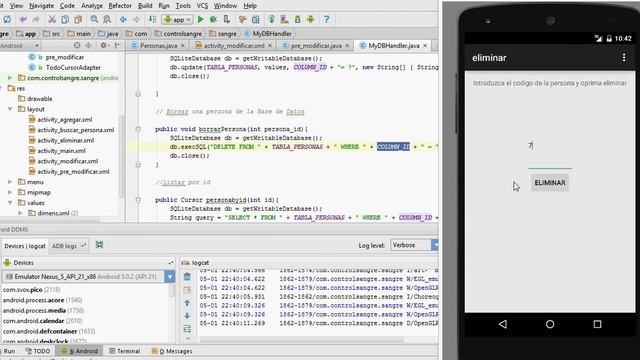Open the TODO tool window
The width and height of the screenshot is (640, 360).
tap(38, 351)
